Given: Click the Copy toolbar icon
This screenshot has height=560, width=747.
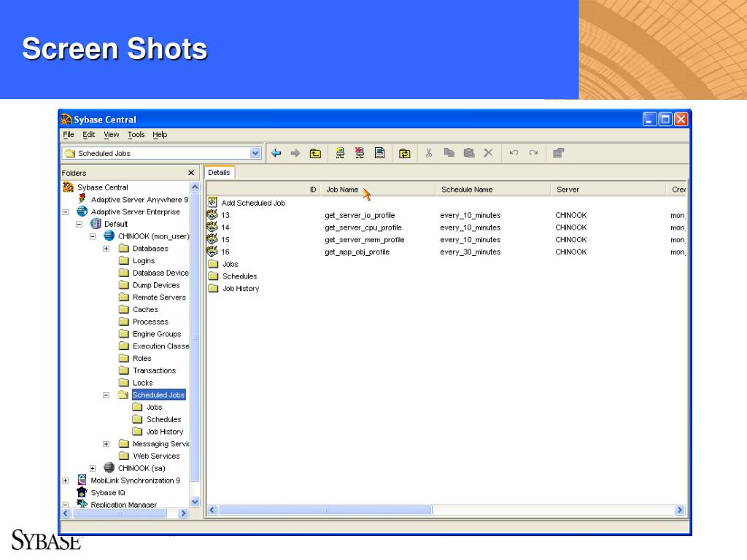Looking at the screenshot, I should pyautogui.click(x=449, y=152).
